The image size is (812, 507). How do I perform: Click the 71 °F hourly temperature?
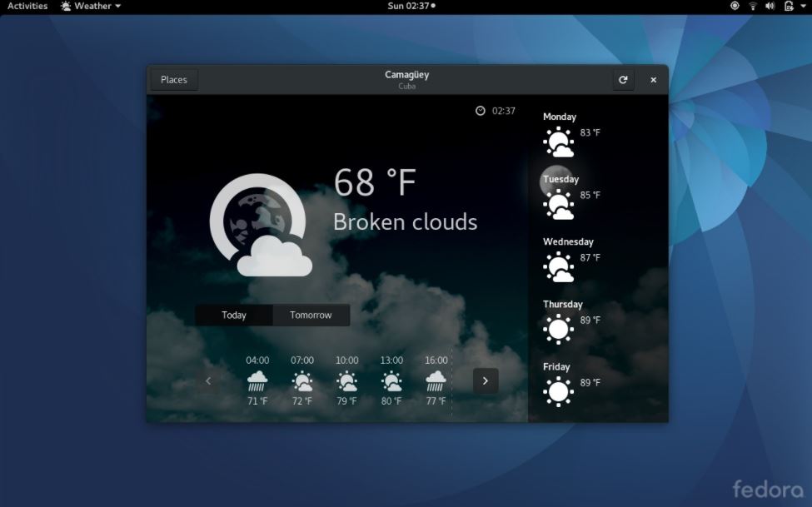(x=257, y=400)
